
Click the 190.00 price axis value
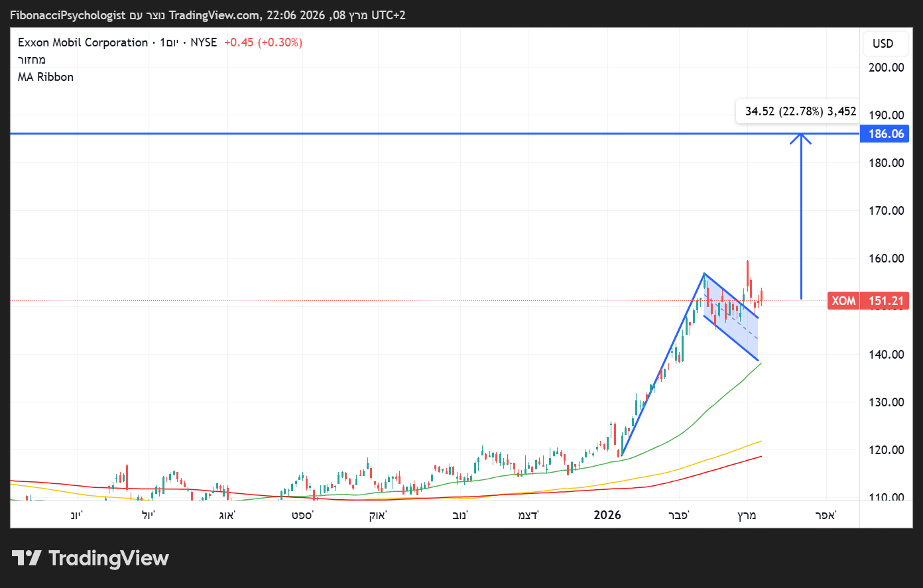tap(887, 115)
